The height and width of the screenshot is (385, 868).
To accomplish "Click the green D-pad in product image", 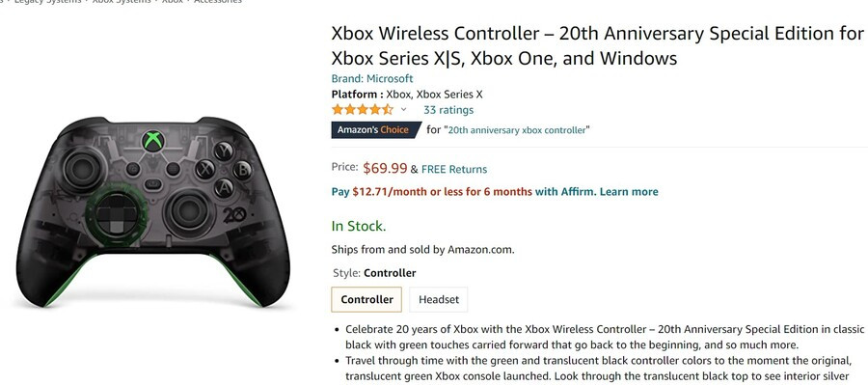I will [x=117, y=213].
